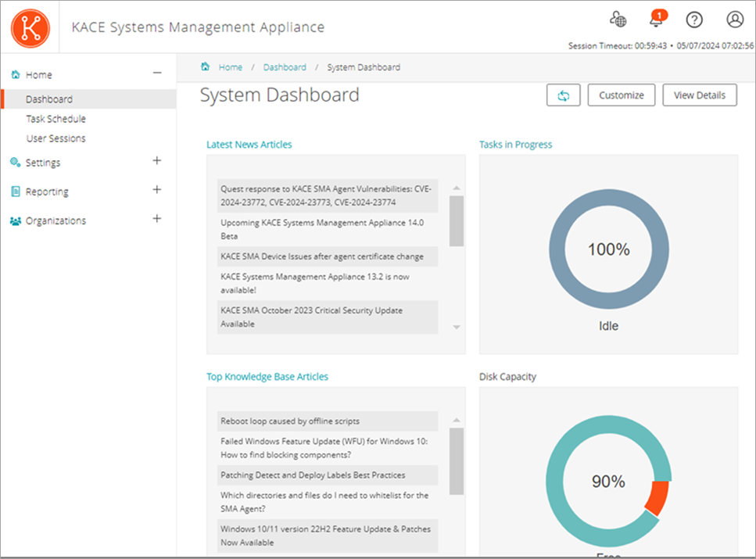Click the orange segment of Disk Capacity chart
Screen dimensions: 756x559
pos(656,499)
